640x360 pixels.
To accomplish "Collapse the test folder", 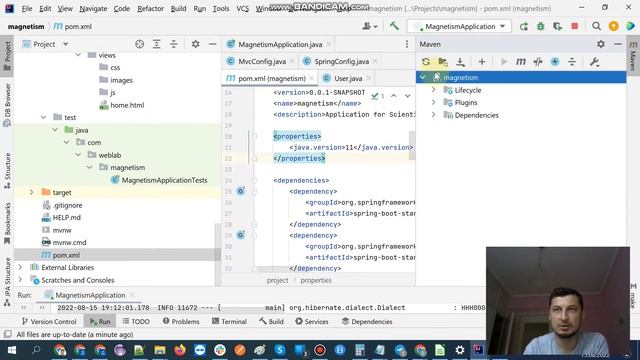I will [x=44, y=117].
